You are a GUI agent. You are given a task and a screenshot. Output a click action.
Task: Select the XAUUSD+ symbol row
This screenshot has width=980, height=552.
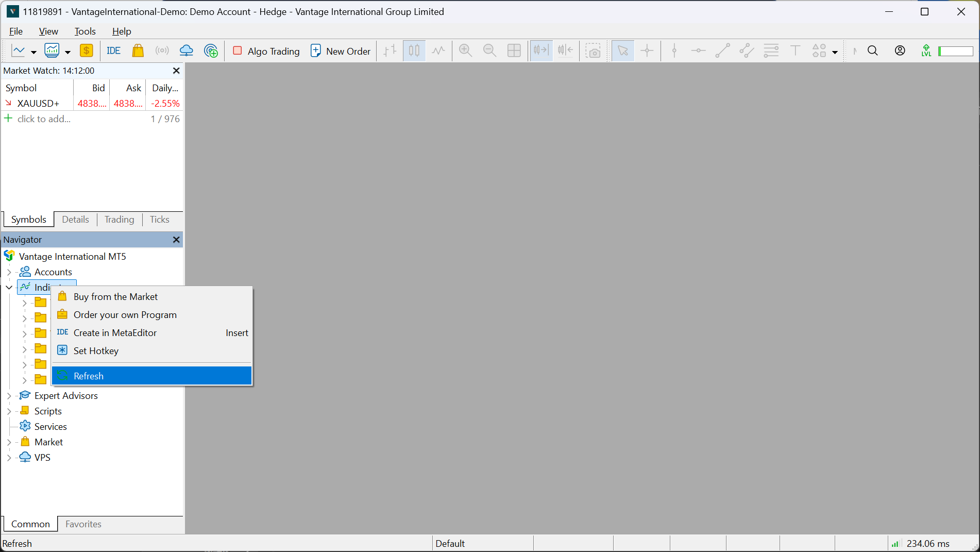click(92, 104)
